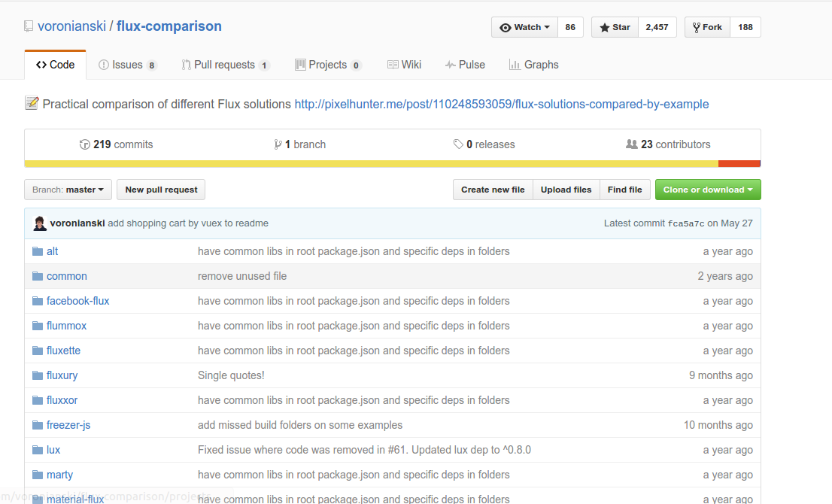Open the pixelhunter.me blog post link
The image size is (832, 504).
point(502,104)
